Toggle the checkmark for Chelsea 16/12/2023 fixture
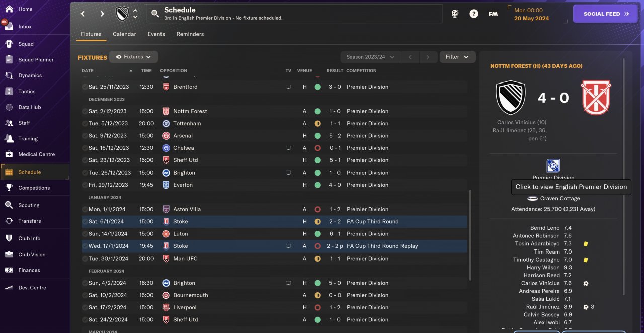Viewport: 644px width, 333px height. coord(85,148)
